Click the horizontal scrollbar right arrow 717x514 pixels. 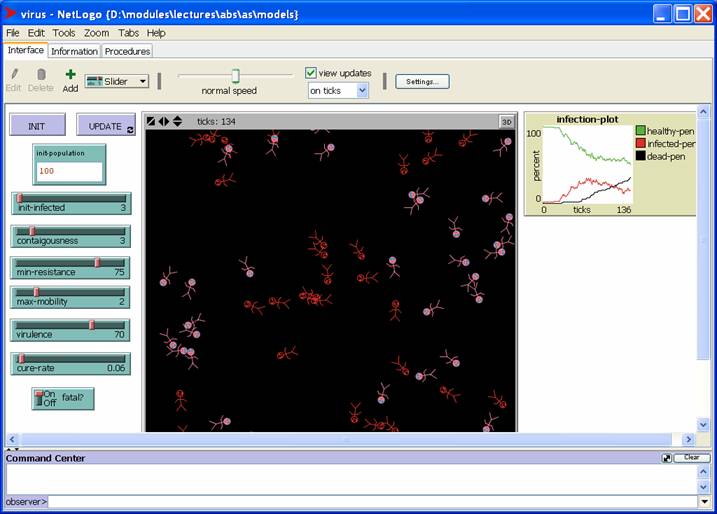[688, 439]
